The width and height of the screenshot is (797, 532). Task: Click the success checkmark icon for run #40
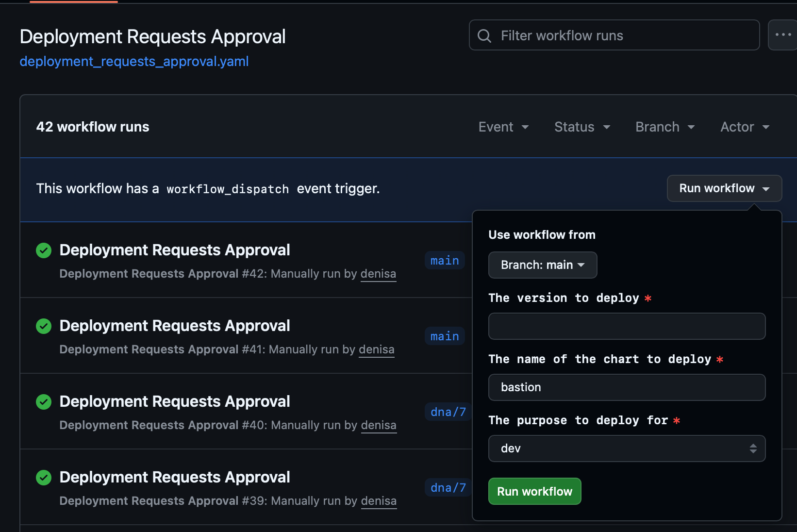(x=44, y=402)
